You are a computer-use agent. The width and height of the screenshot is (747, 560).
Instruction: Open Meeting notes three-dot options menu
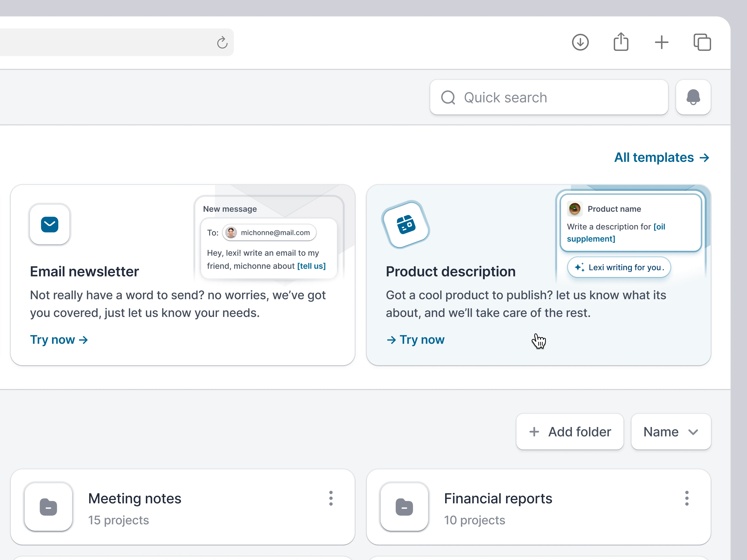331,498
